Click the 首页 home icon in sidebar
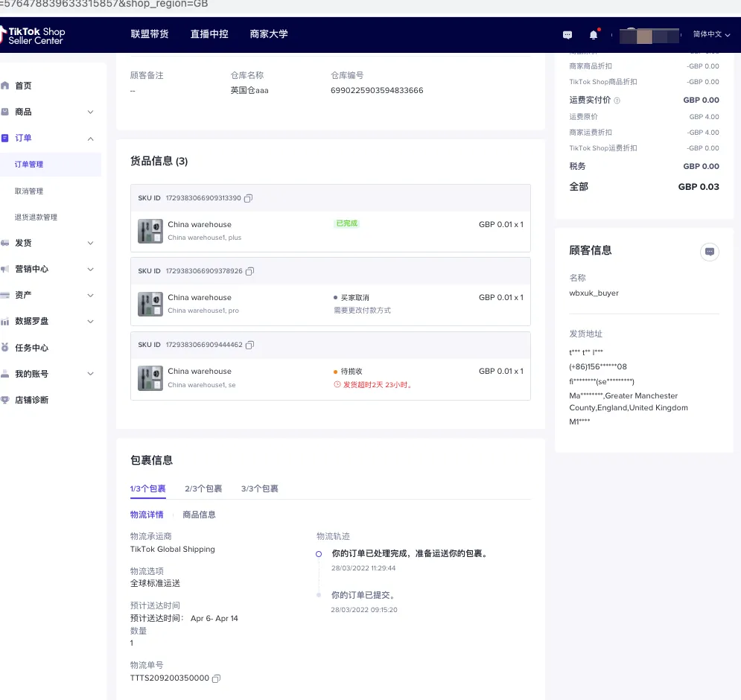The image size is (741, 700). click(x=7, y=85)
